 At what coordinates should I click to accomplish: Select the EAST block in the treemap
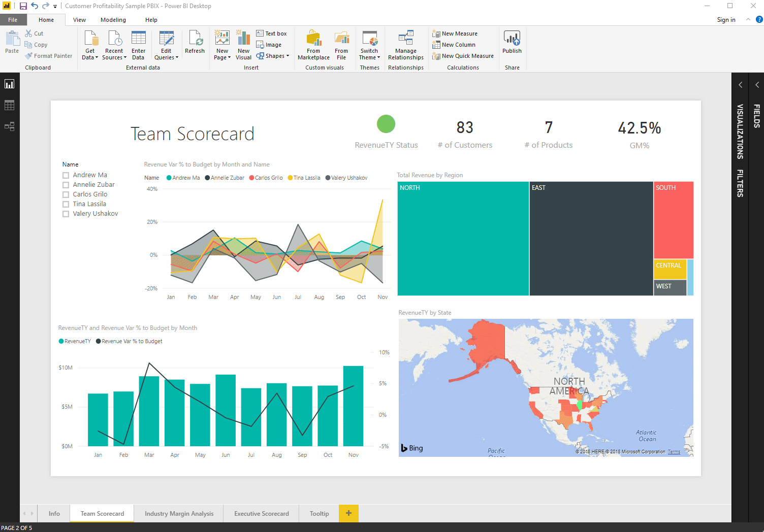(x=591, y=239)
